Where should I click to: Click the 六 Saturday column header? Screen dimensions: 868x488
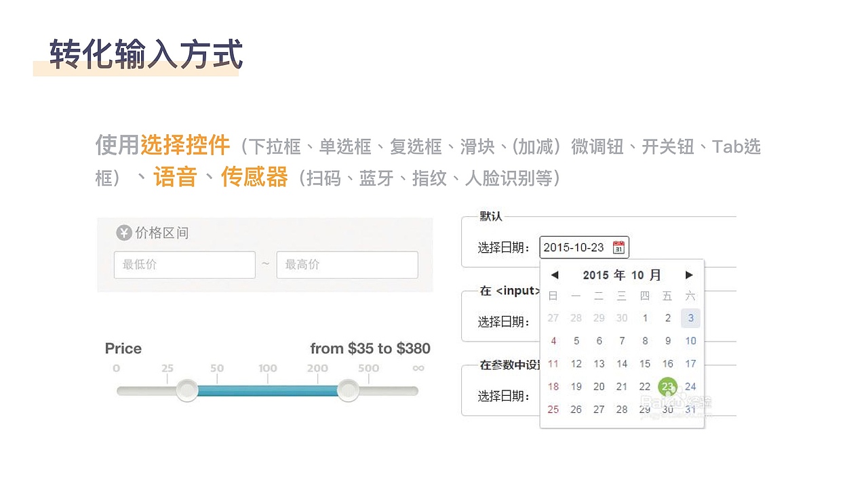pyautogui.click(x=690, y=296)
